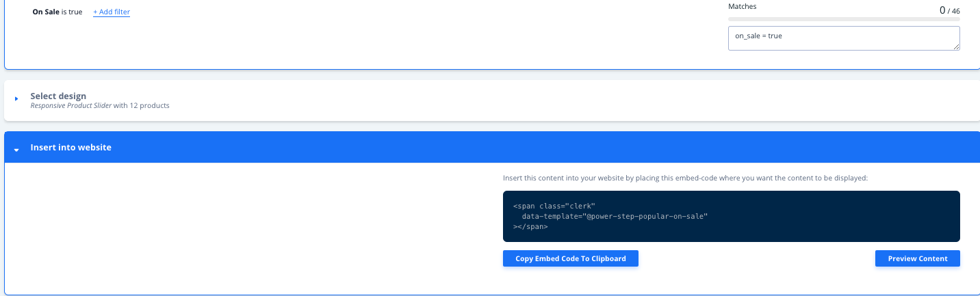
Task: Grab the filter textarea resize handle
Action: pyautogui.click(x=956, y=46)
